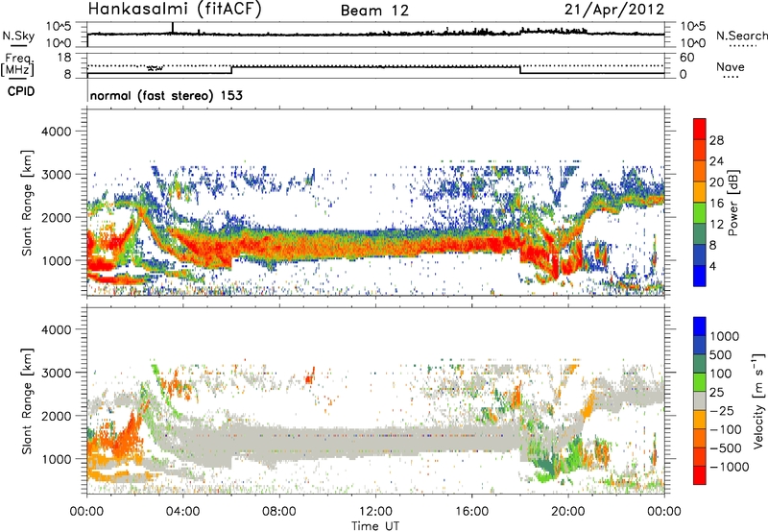Click the '04:00' time tick label
Viewport: 768px width, 532px height.
tap(182, 512)
